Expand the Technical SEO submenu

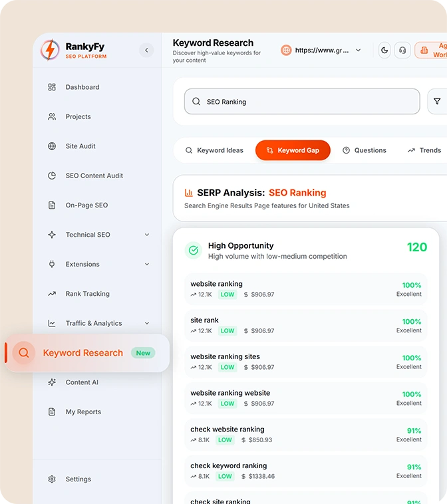tap(147, 235)
